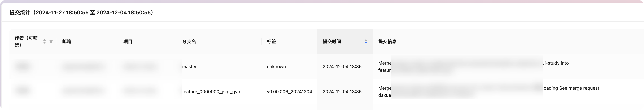The height and width of the screenshot is (110, 644).
Task: Click the 提交统计 title with date range
Action: pos(81,12)
